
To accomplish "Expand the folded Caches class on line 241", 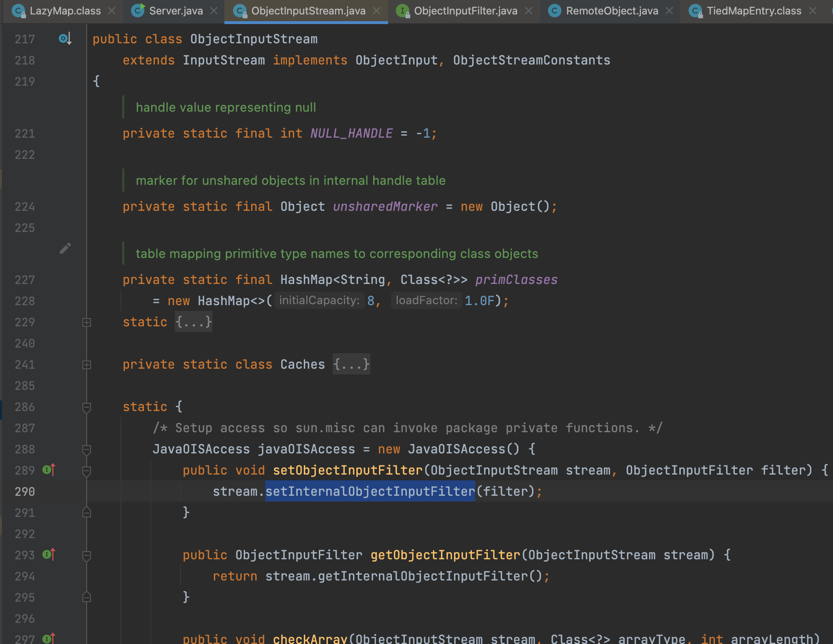I will (87, 365).
